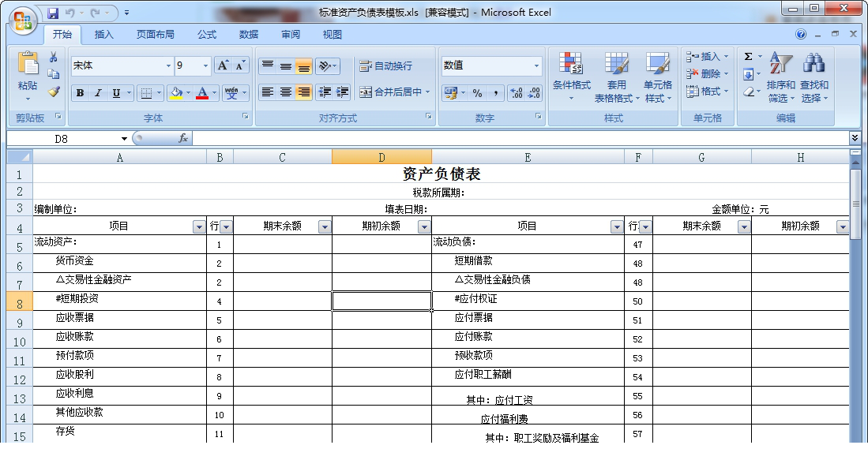Screen dimensions: 868x460
Task: Click the Paste clipboard icon
Action: click(x=28, y=64)
